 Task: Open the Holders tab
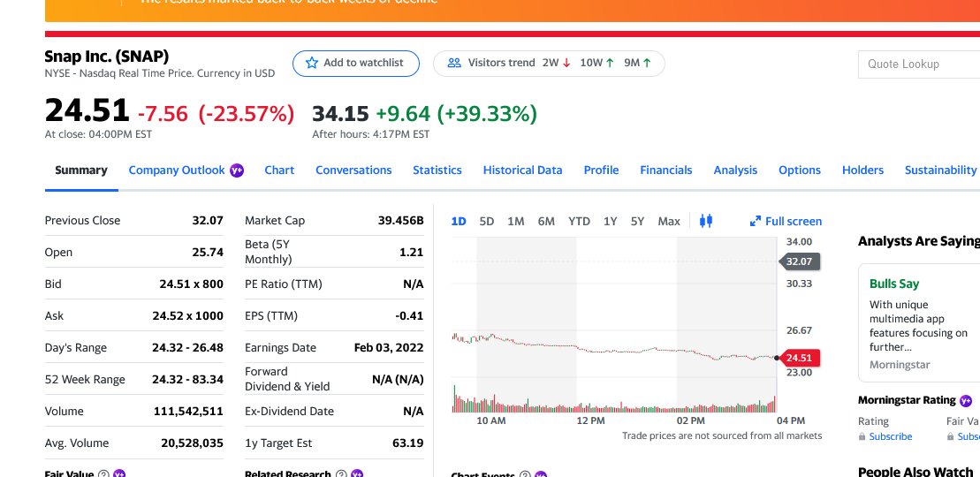[x=862, y=170]
